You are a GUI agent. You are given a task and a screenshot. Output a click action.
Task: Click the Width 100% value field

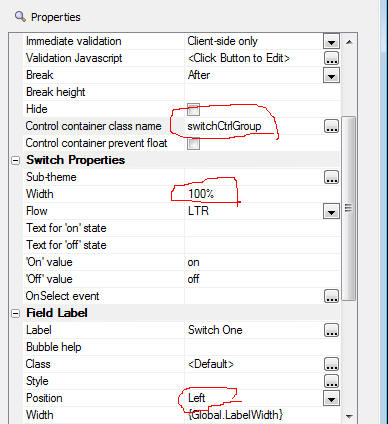click(x=263, y=194)
